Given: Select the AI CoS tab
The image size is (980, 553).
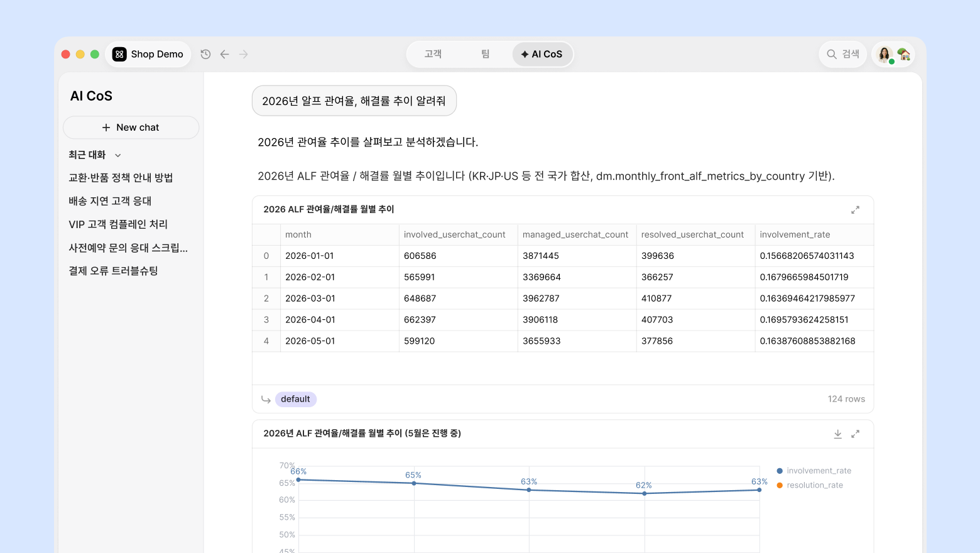Looking at the screenshot, I should pyautogui.click(x=542, y=54).
